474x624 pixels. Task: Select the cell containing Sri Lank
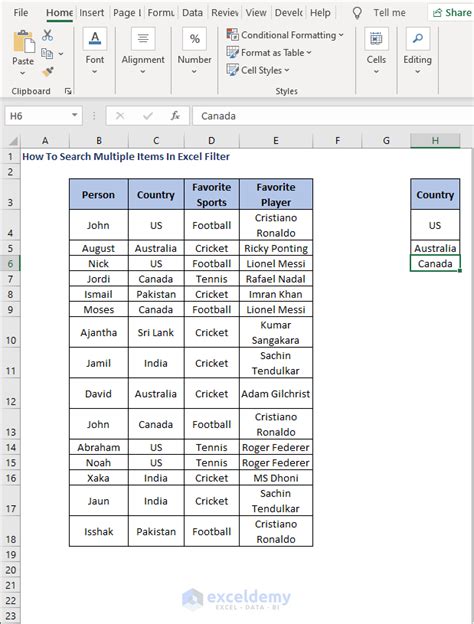tap(156, 332)
